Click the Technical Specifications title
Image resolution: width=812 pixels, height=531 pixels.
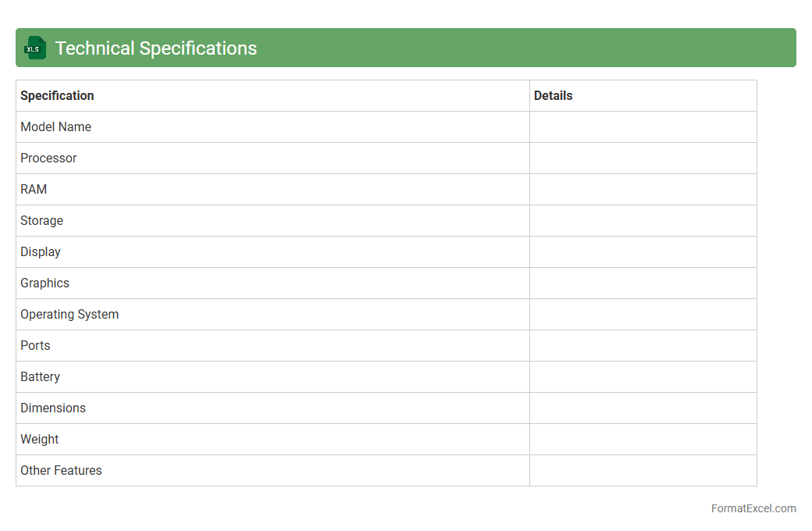[x=155, y=48]
